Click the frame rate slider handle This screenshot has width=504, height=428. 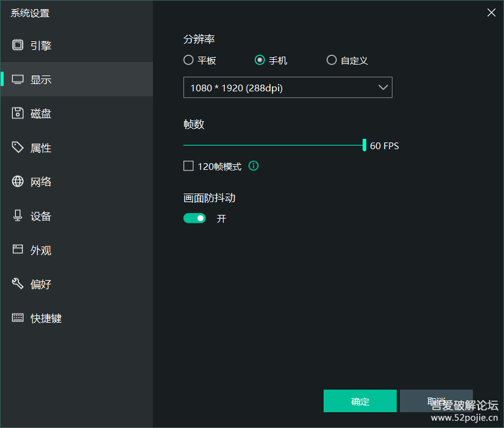(x=364, y=145)
